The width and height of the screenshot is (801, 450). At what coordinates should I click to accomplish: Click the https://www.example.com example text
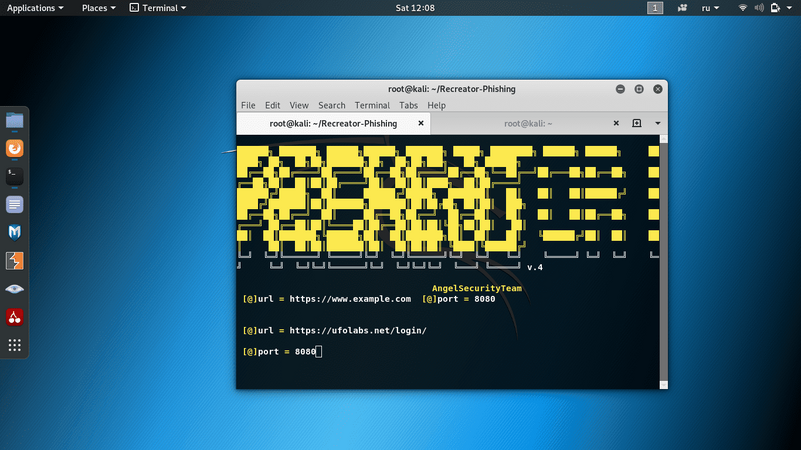[350, 299]
